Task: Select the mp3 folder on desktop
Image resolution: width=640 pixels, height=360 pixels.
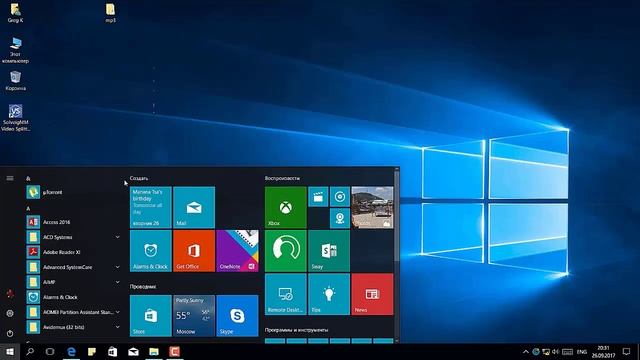Action: click(110, 13)
